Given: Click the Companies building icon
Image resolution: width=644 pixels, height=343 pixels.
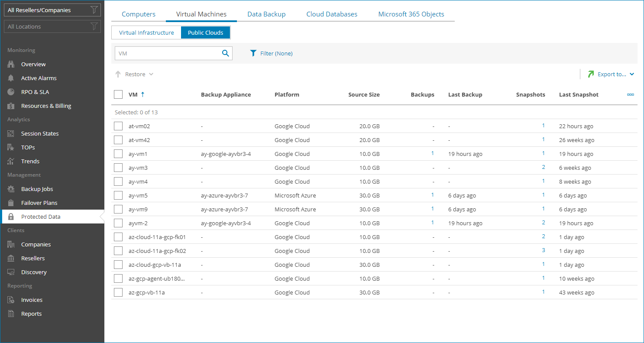Looking at the screenshot, I should (x=11, y=244).
